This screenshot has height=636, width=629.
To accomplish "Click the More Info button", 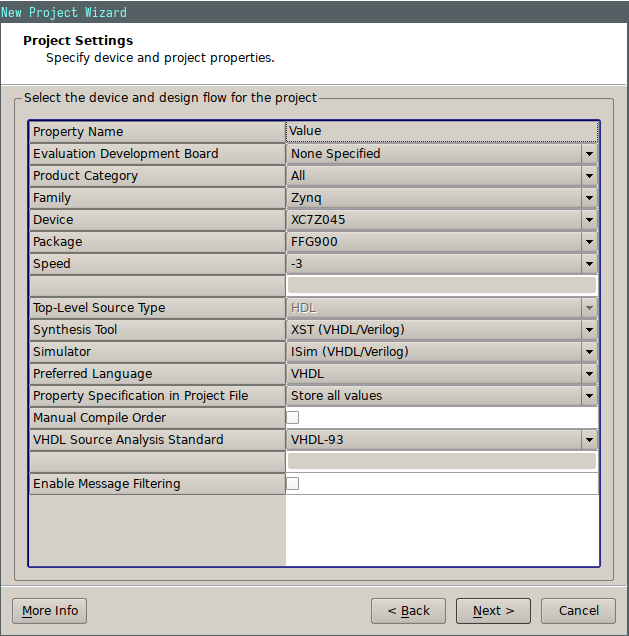I will click(x=50, y=611).
